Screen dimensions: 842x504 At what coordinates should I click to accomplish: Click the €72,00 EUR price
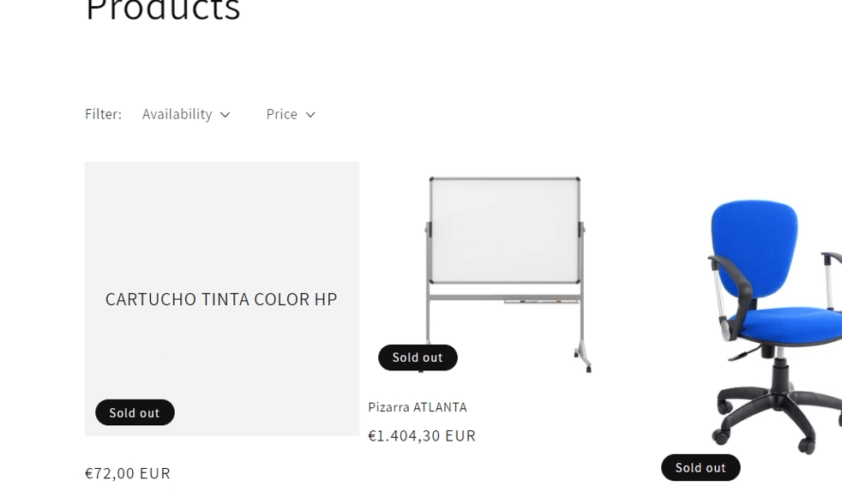[x=128, y=473]
